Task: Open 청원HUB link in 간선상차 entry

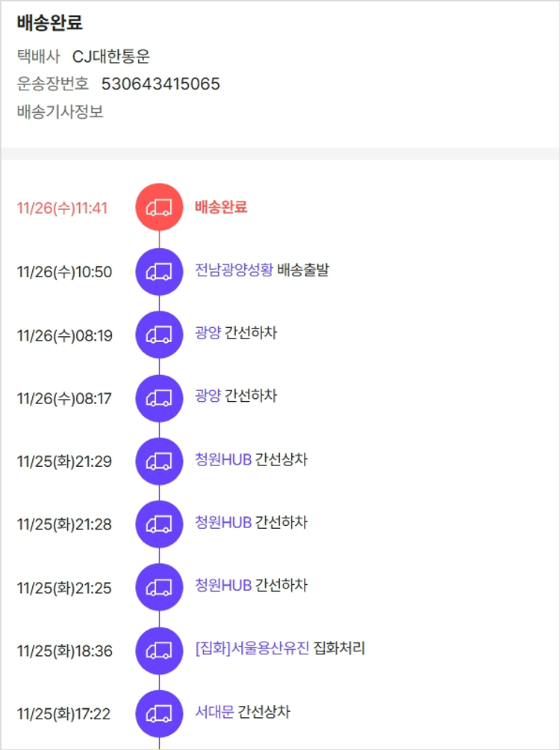Action: (223, 459)
